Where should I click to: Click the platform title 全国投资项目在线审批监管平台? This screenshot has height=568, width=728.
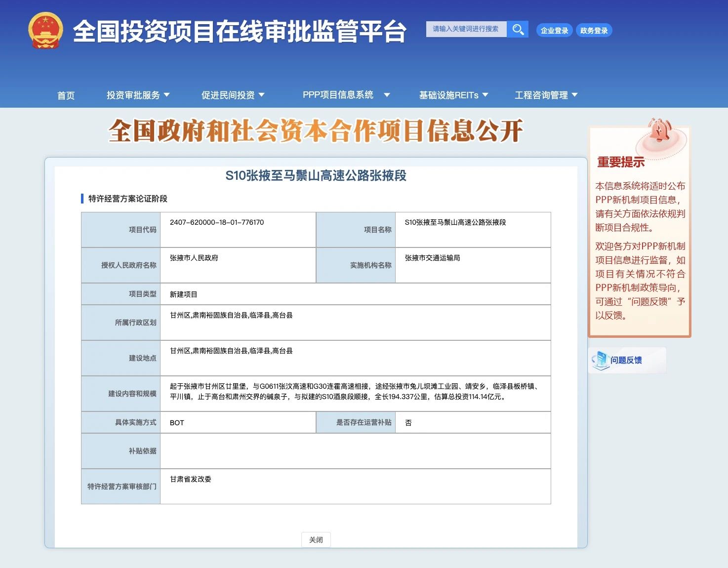240,32
